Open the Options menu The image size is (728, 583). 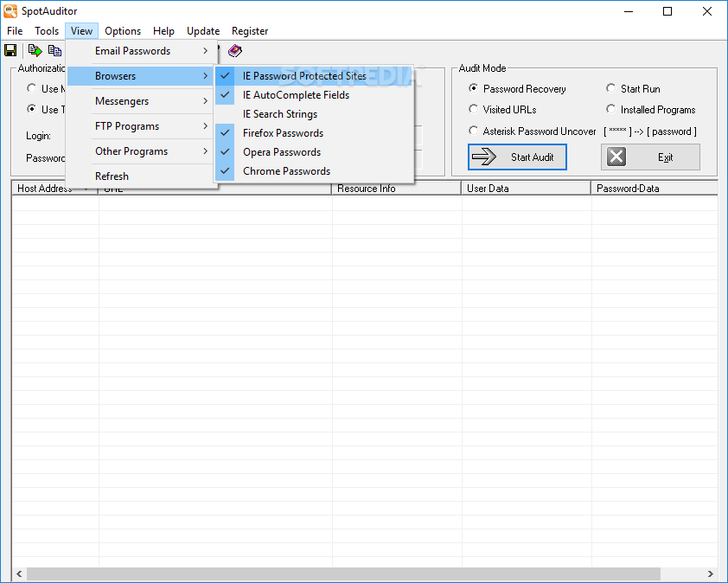(123, 31)
